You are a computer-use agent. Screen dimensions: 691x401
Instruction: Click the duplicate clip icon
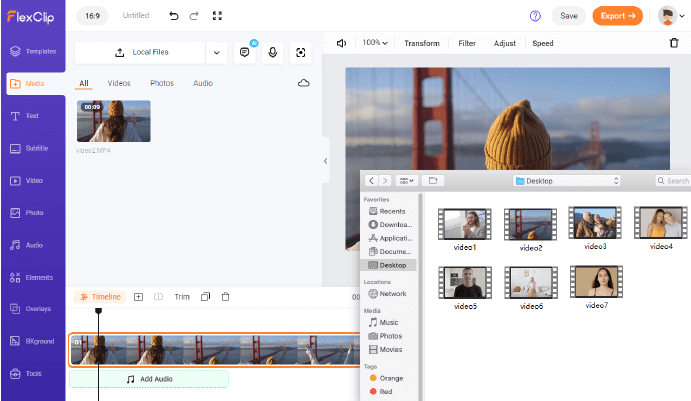(205, 297)
